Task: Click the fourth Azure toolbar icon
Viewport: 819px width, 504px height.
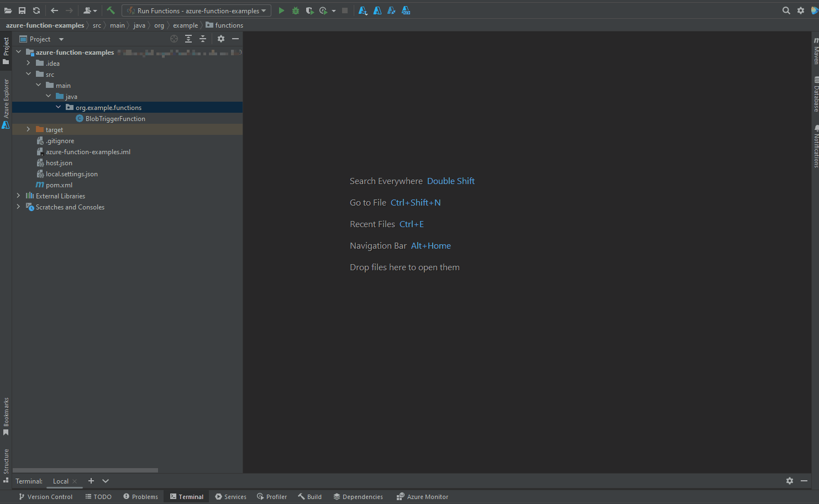Action: 406,11
